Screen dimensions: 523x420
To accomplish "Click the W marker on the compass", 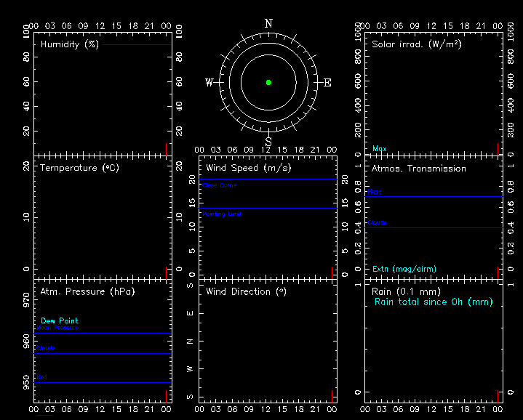I will click(x=209, y=83).
